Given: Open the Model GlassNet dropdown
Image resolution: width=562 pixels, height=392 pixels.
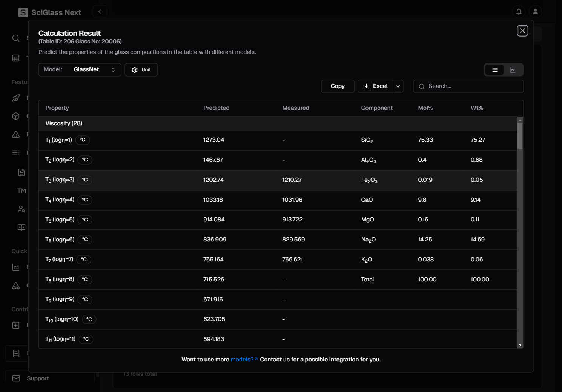Looking at the screenshot, I should [x=80, y=70].
